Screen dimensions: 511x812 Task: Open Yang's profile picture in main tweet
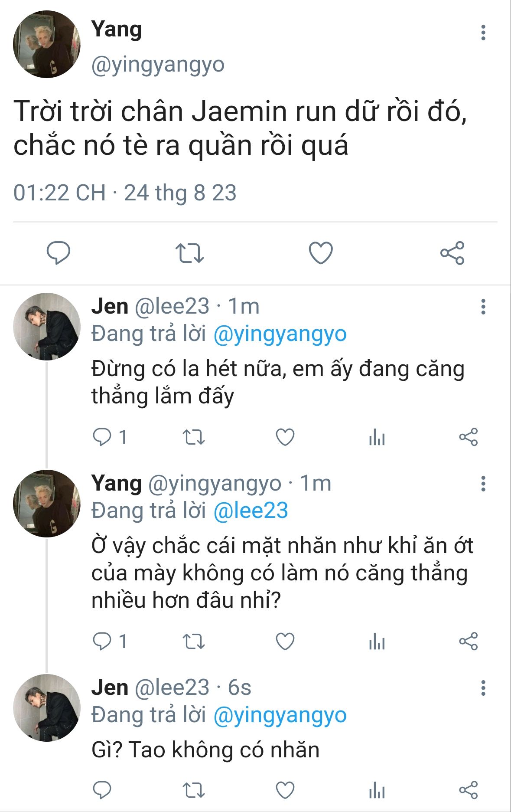coord(47,45)
